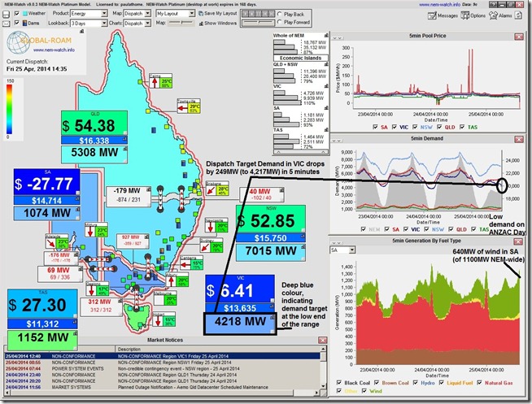Select the Play Forward radio button
The width and height of the screenshot is (532, 404).
[x=280, y=23]
